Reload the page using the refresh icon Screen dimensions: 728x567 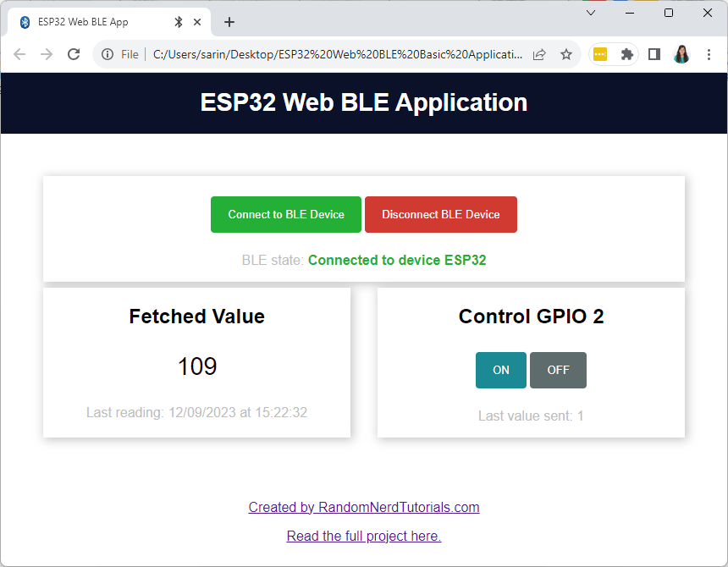(74, 54)
